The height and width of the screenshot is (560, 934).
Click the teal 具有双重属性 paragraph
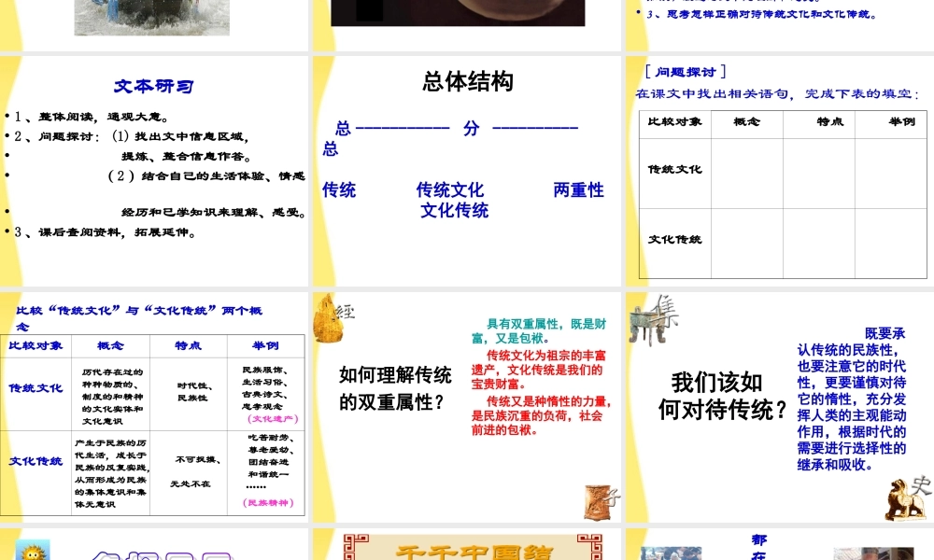click(539, 331)
